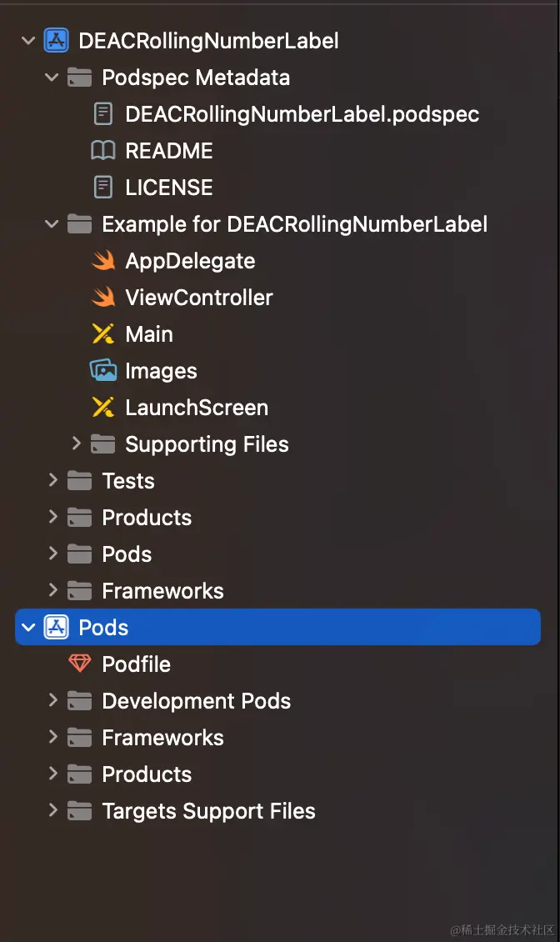Viewport: 560px width, 942px height.
Task: Click the Swift icon beside AppDelegate
Action: point(103,261)
